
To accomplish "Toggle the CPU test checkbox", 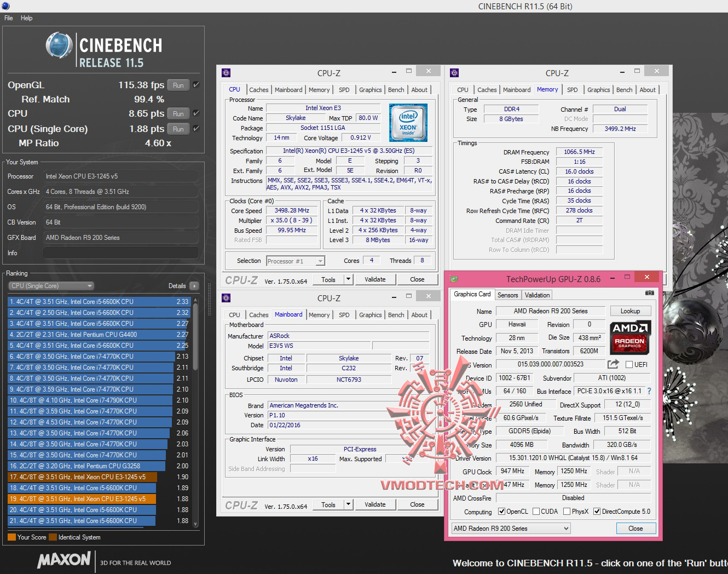I will pos(196,113).
